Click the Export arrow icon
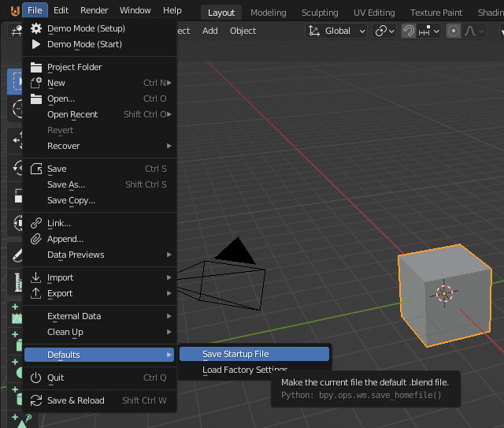This screenshot has width=504, height=428. pyautogui.click(x=36, y=293)
